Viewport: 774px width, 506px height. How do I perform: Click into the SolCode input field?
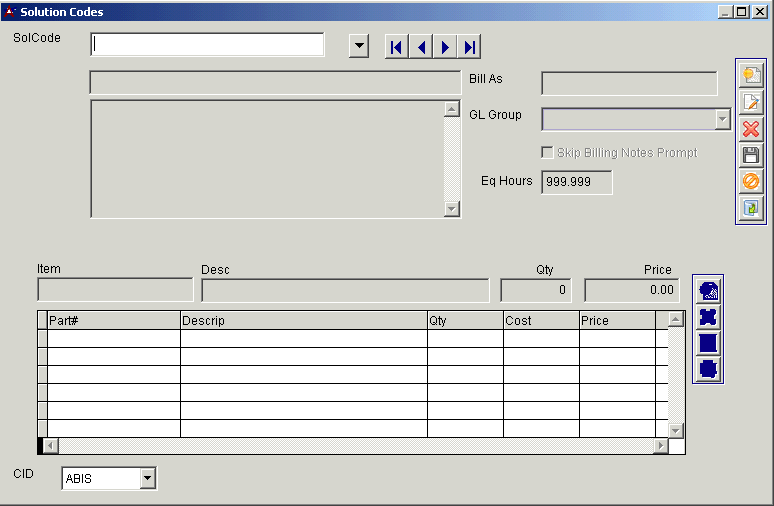[207, 45]
